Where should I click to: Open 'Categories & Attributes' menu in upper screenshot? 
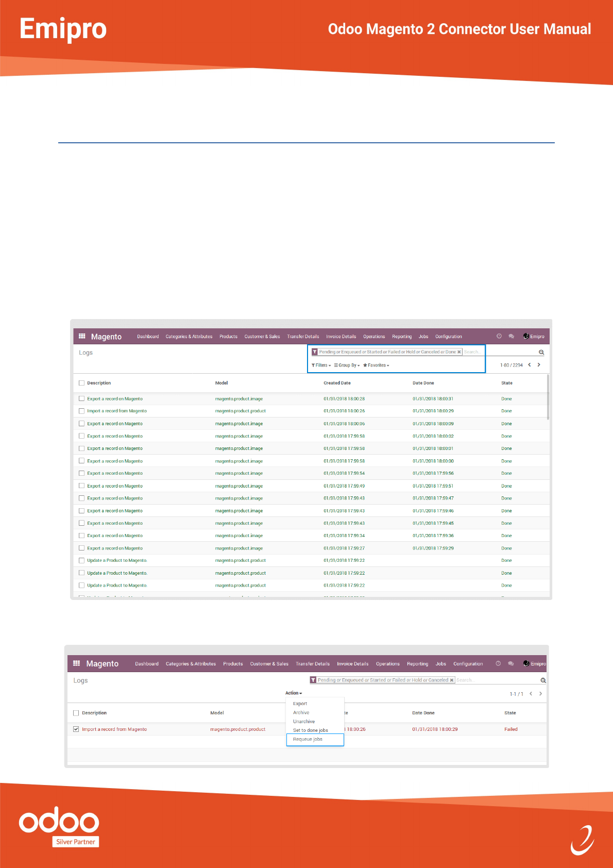(189, 337)
